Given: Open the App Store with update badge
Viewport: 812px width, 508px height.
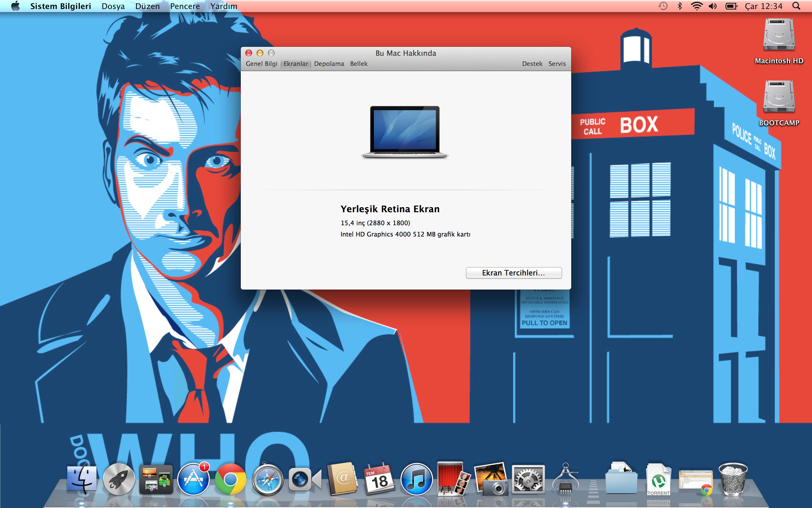Looking at the screenshot, I should coord(193,479).
